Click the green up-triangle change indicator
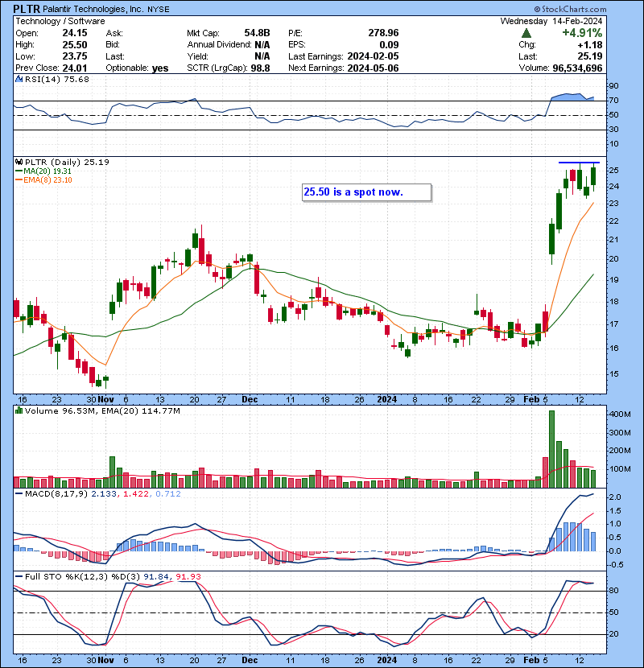This screenshot has width=644, height=668. pyautogui.click(x=526, y=33)
